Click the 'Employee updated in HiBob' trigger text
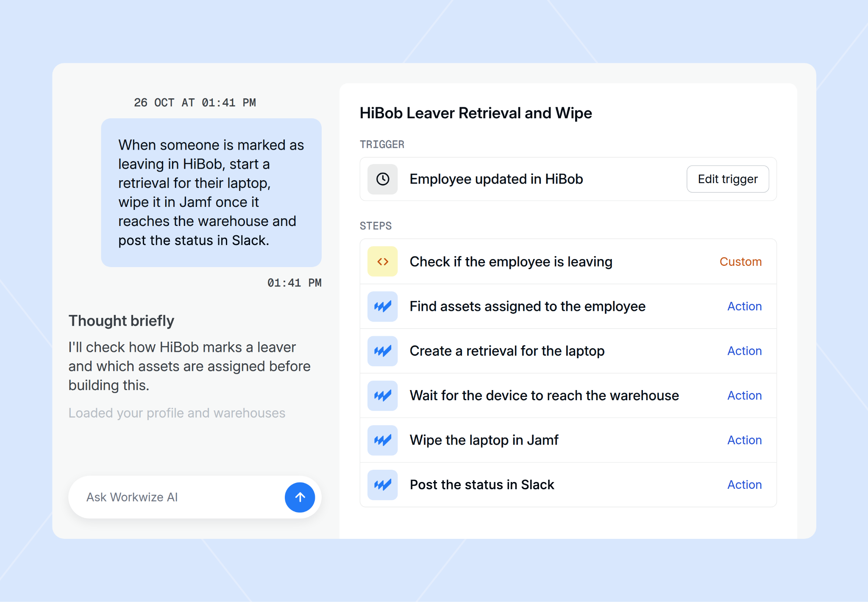Viewport: 868px width, 602px height. (x=496, y=179)
